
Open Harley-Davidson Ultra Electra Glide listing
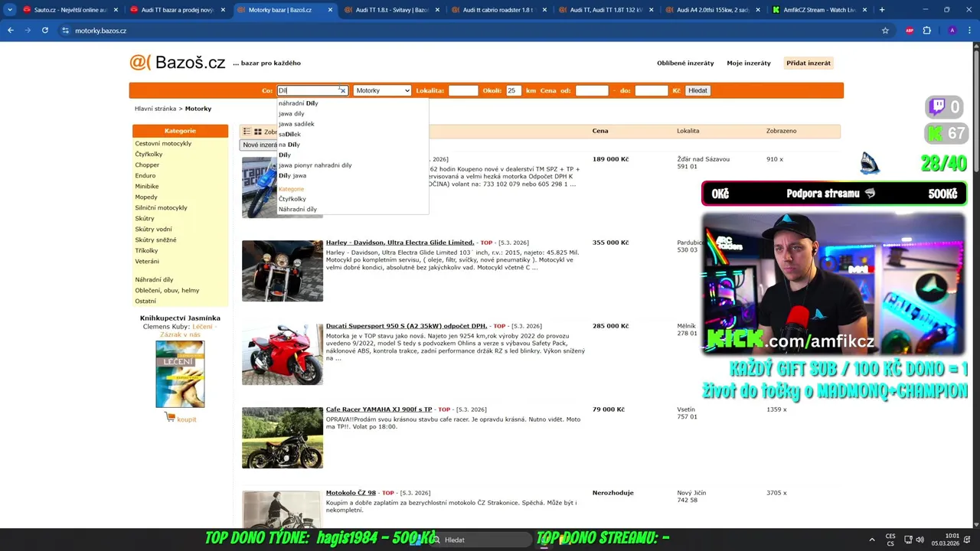point(400,243)
